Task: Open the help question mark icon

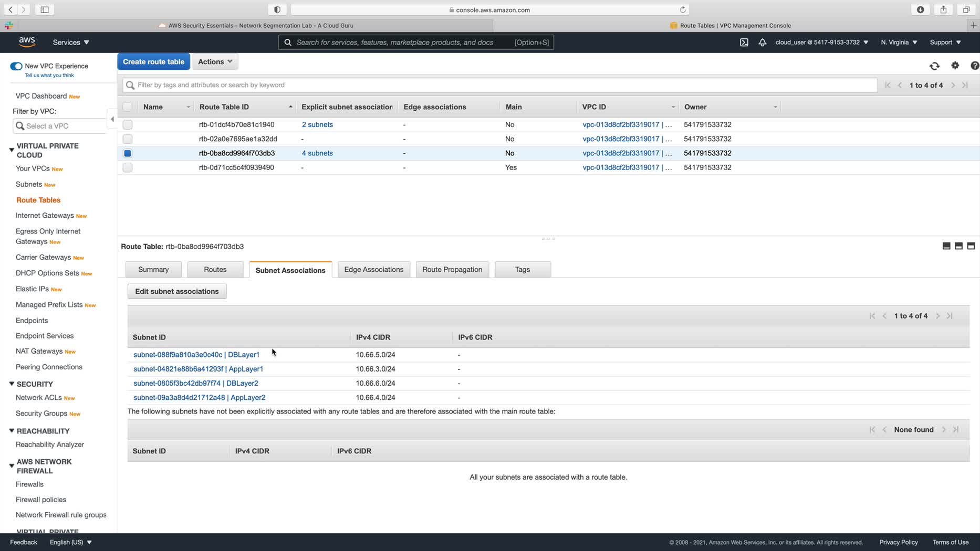Action: pos(975,66)
